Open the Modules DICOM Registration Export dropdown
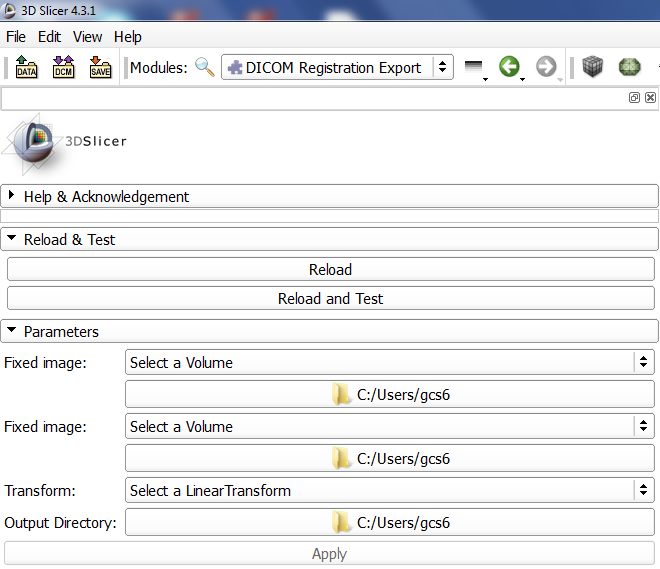660x569 pixels. [x=337, y=68]
